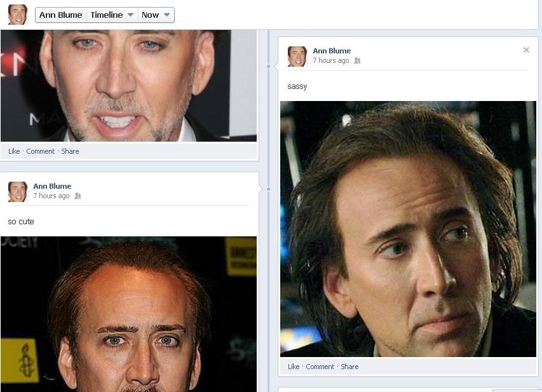Like the top-left photo post
This screenshot has width=542, height=392.
coord(14,151)
